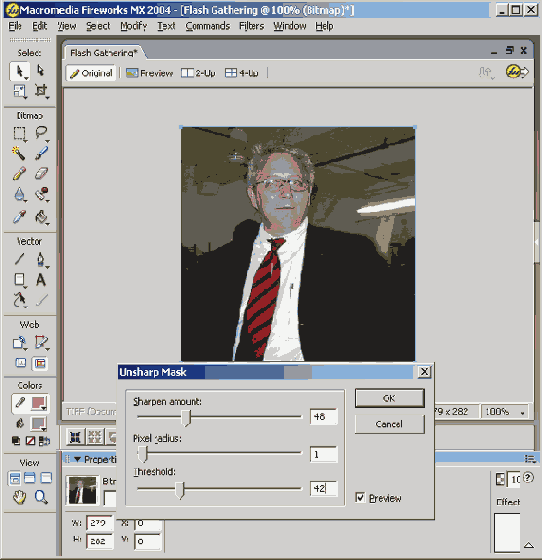Open the stroke color swatch dropdown
Screen dimensions: 542x560
[39, 403]
